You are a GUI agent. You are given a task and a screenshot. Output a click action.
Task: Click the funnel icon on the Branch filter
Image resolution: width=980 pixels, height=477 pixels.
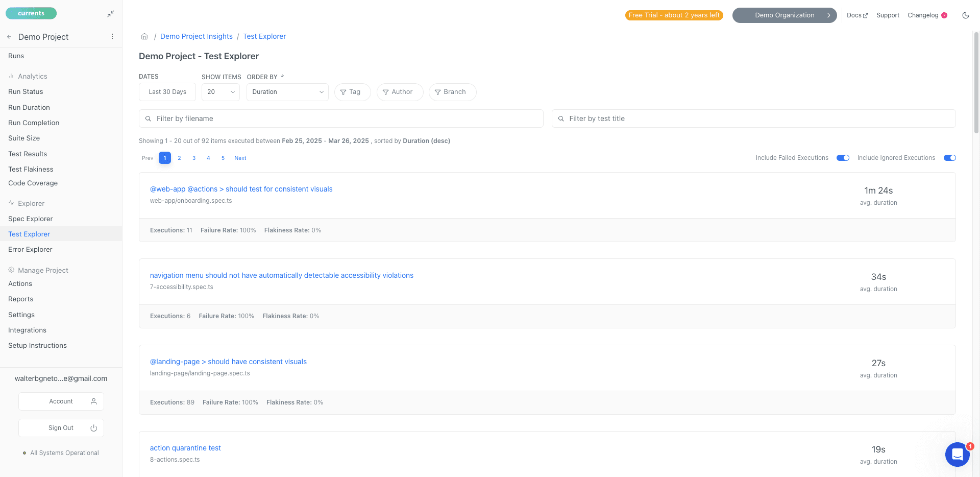tap(437, 92)
